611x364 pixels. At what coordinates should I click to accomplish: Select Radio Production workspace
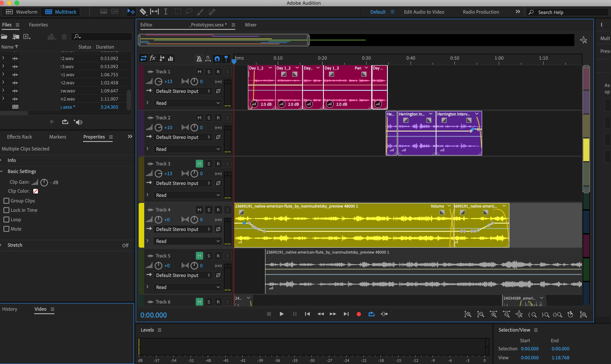[x=481, y=12]
